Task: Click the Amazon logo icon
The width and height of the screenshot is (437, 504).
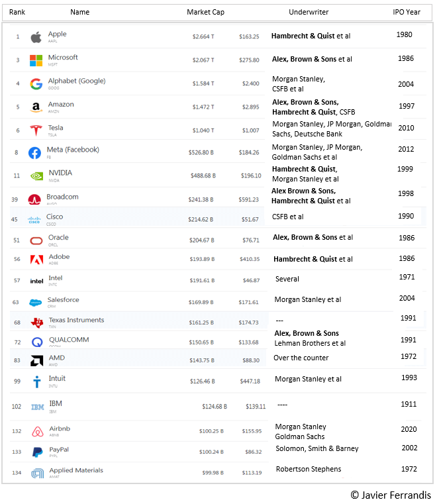Action: point(36,108)
